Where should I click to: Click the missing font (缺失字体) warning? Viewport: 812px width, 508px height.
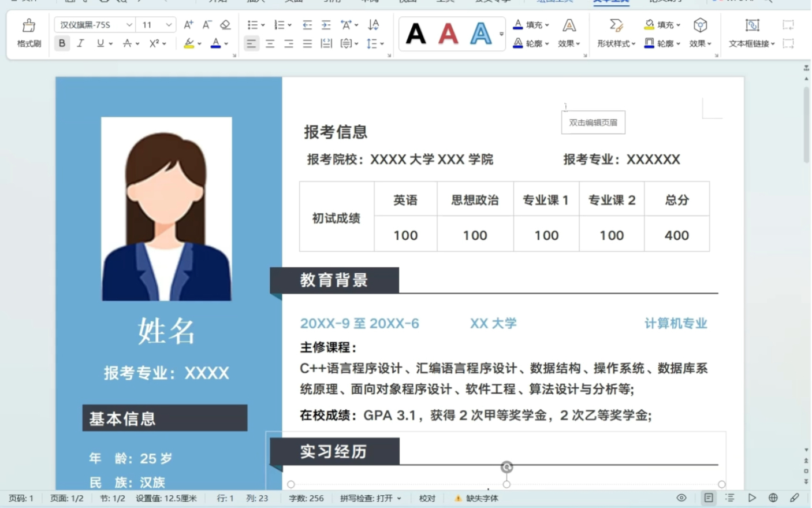coord(476,498)
